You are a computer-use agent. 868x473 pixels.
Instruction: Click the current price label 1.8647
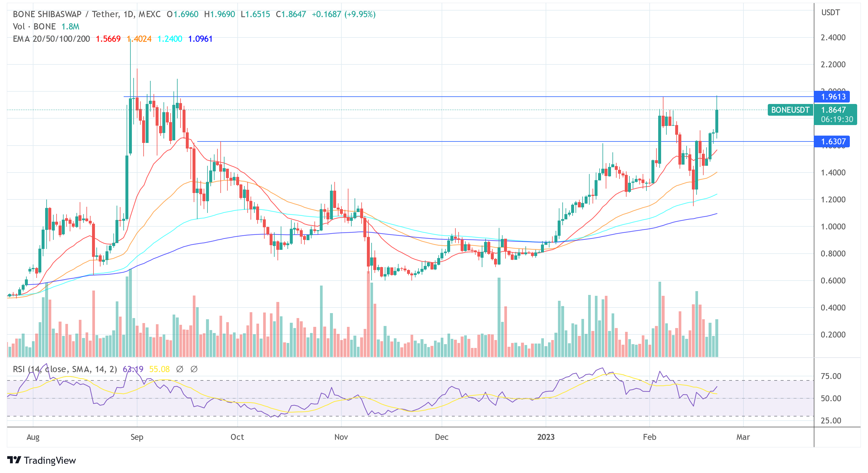click(833, 110)
